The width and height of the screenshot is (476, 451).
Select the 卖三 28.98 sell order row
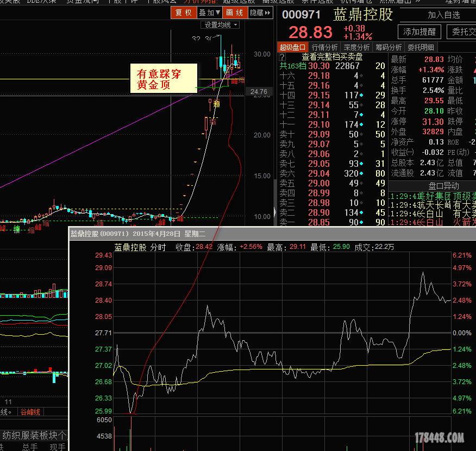coord(333,203)
